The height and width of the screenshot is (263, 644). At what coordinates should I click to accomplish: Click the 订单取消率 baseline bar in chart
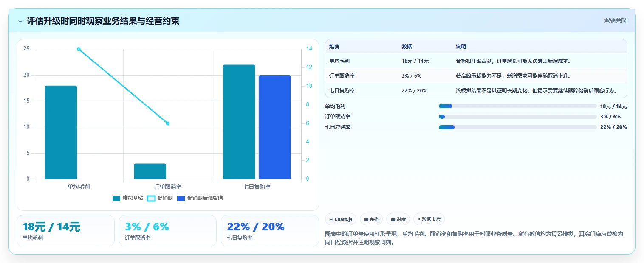[x=150, y=171]
